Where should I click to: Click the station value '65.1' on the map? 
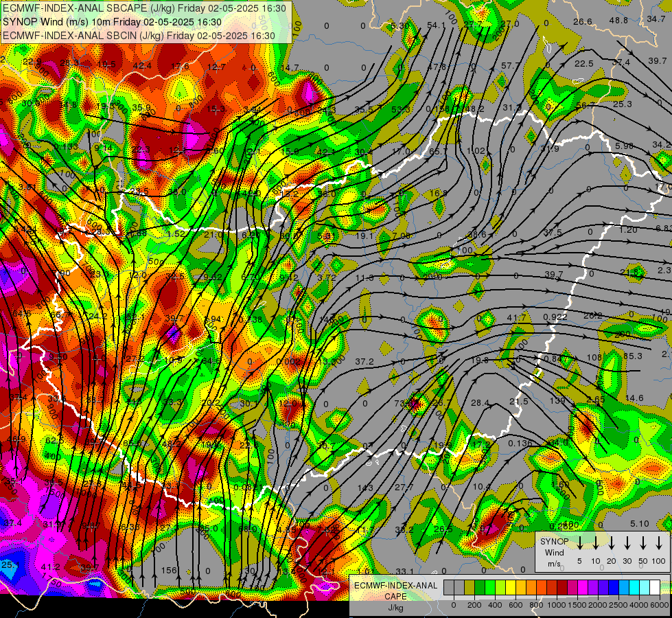437,151
